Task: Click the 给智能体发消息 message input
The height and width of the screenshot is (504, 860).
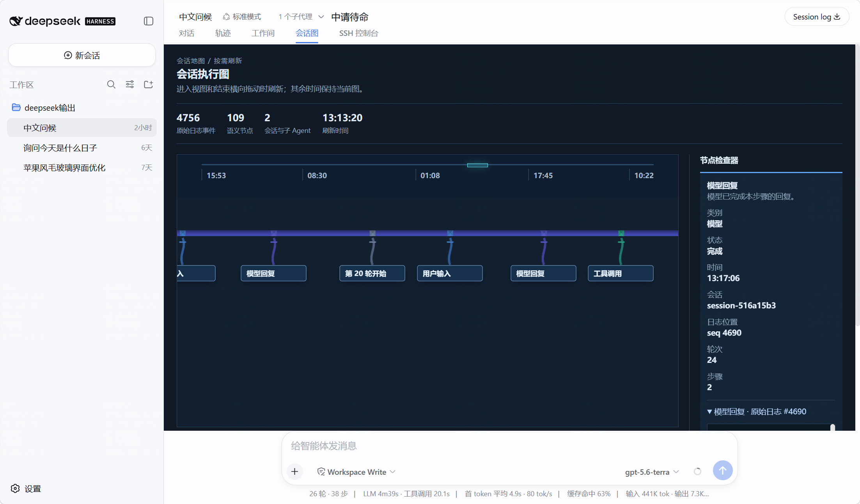Action: click(509, 446)
